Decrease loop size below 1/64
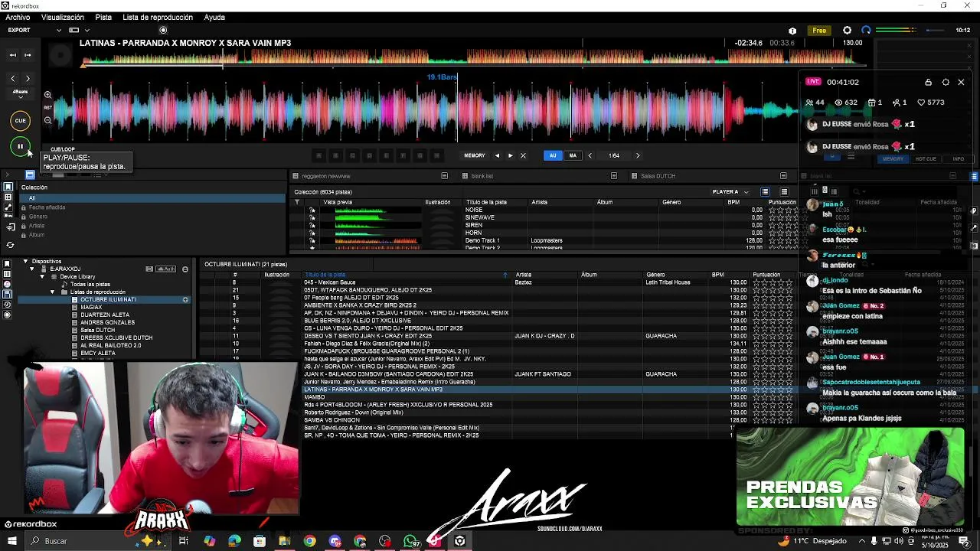Image resolution: width=980 pixels, height=551 pixels. (590, 155)
